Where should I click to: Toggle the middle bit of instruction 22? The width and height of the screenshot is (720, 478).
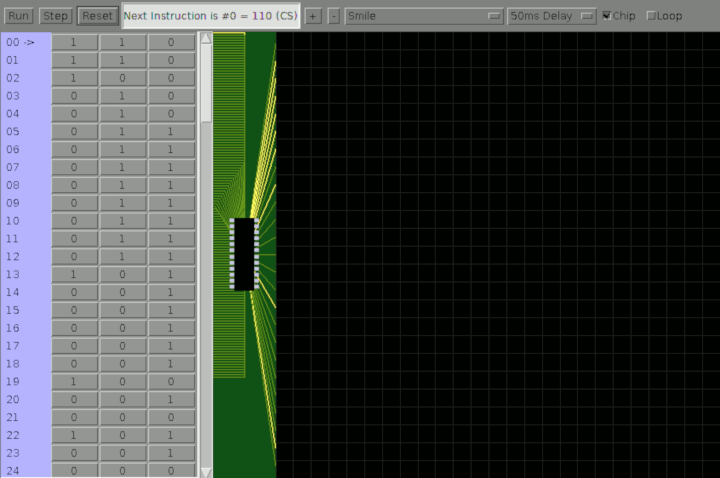(x=123, y=435)
